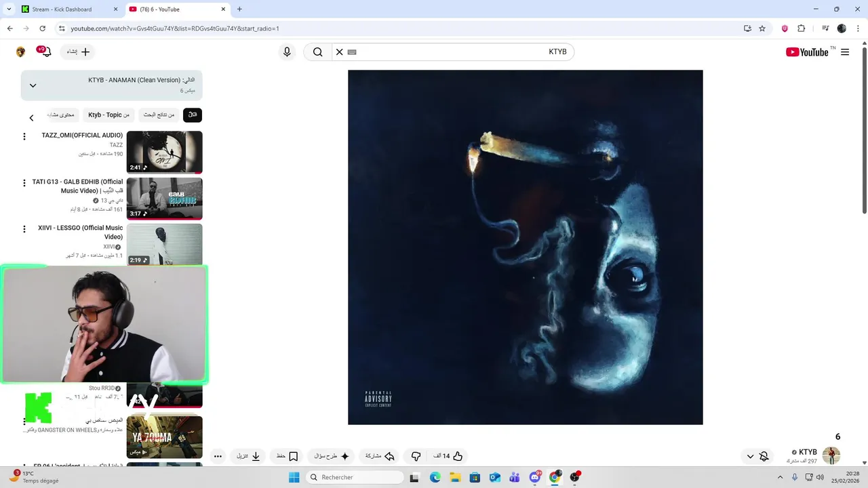The height and width of the screenshot is (488, 868).
Task: Open the GALB EDHIB video thumbnail
Action: pyautogui.click(x=164, y=199)
